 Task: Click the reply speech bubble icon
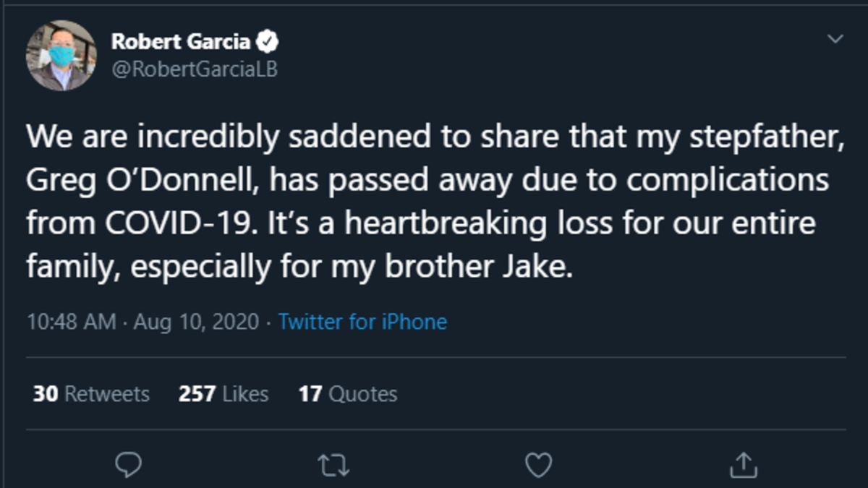click(127, 463)
